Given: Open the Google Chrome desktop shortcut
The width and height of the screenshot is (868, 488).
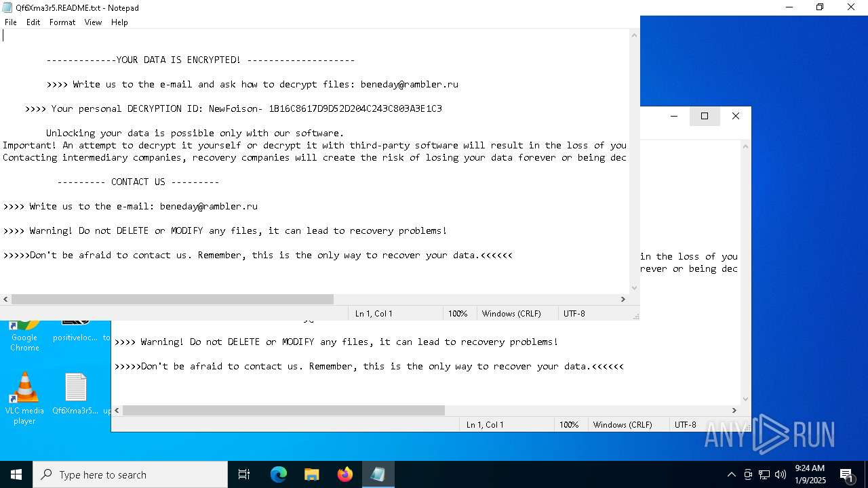Looking at the screenshot, I should click(x=24, y=336).
